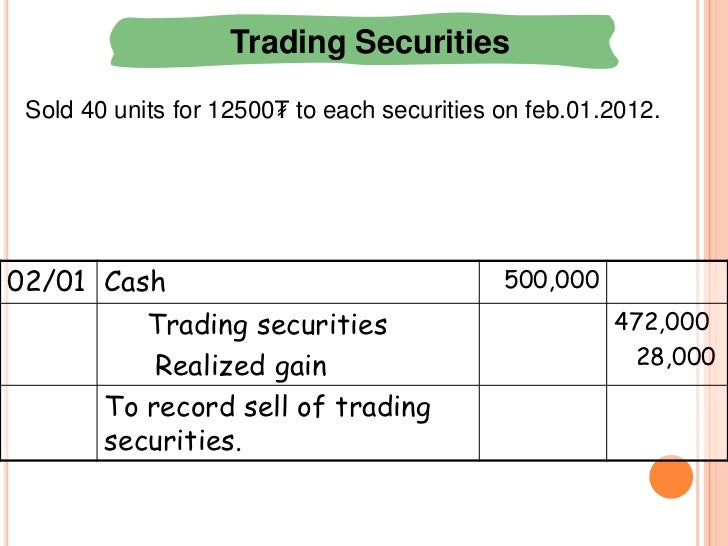Click the Realized gain entry

[x=240, y=366]
